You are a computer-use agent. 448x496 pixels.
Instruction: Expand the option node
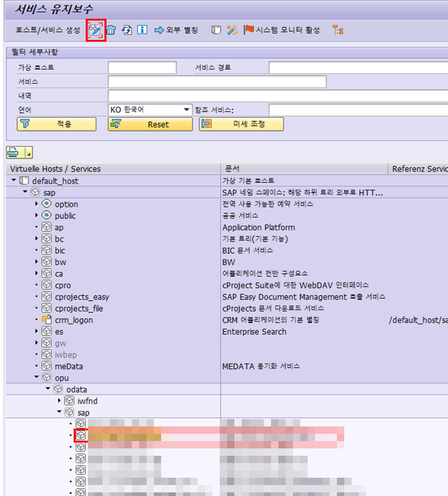tap(37, 204)
